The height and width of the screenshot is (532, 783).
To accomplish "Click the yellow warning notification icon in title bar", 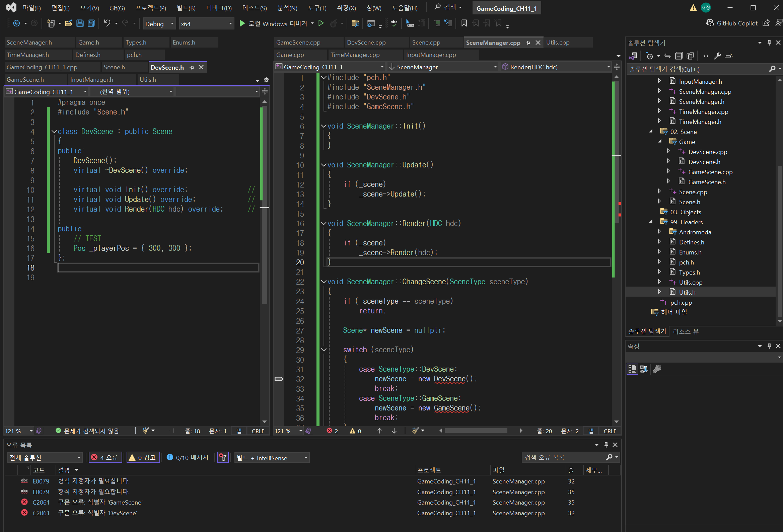I will pos(693,8).
